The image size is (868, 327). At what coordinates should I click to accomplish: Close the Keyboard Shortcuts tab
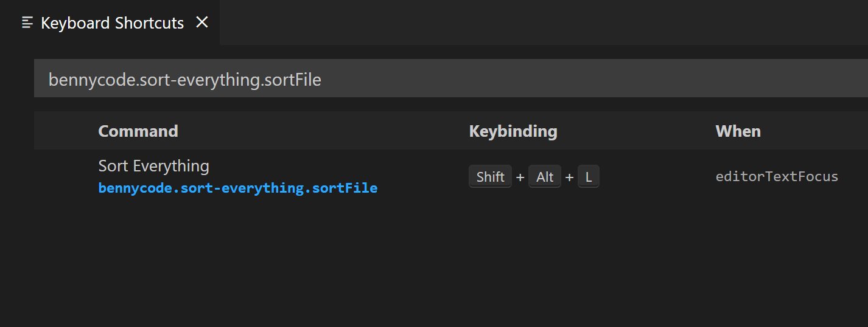(202, 22)
